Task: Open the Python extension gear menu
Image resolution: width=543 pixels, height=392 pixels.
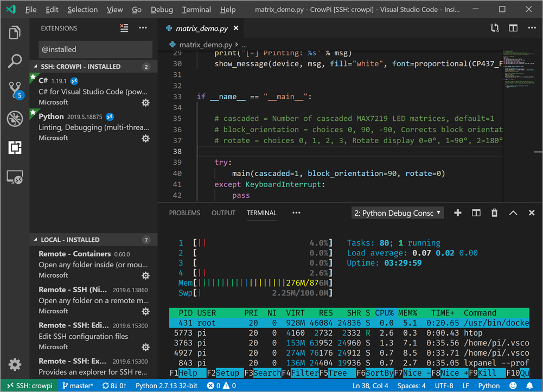Action: click(145, 138)
